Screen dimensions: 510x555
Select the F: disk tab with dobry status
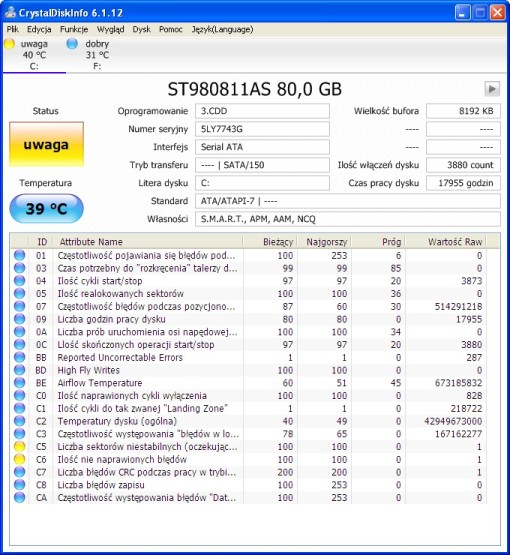96,55
